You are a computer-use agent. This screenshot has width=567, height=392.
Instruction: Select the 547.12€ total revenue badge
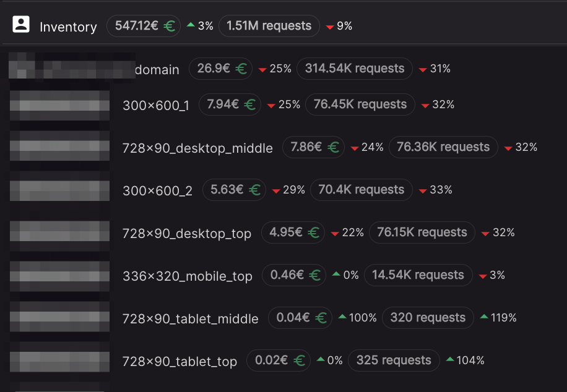pos(144,26)
